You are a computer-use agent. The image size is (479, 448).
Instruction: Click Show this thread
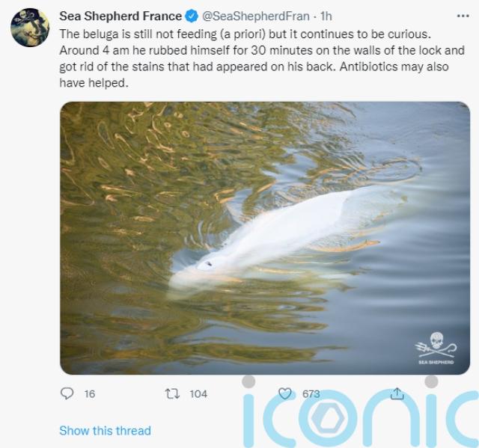point(105,431)
